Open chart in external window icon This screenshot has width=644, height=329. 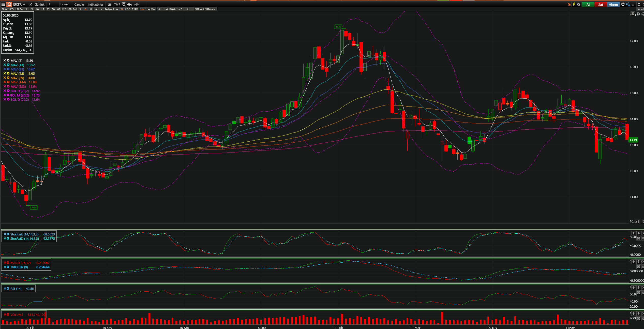click(31, 4)
